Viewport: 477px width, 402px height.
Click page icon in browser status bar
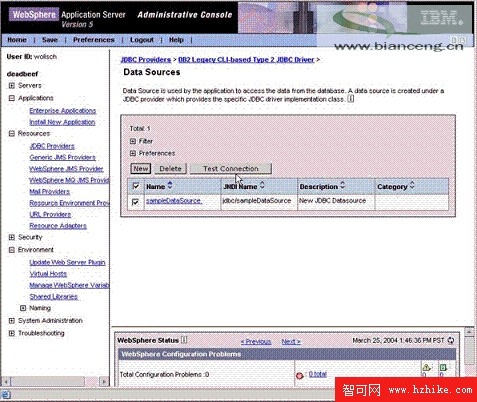(x=6, y=395)
